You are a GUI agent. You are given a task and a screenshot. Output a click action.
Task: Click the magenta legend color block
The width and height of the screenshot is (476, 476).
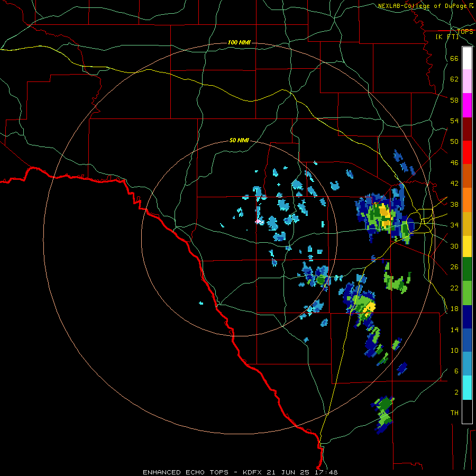click(x=467, y=105)
